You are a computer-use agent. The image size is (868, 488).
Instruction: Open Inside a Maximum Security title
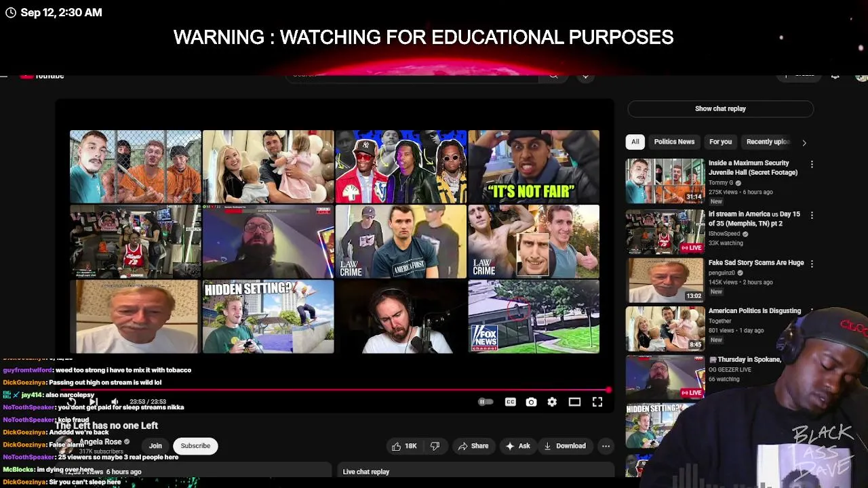click(753, 167)
